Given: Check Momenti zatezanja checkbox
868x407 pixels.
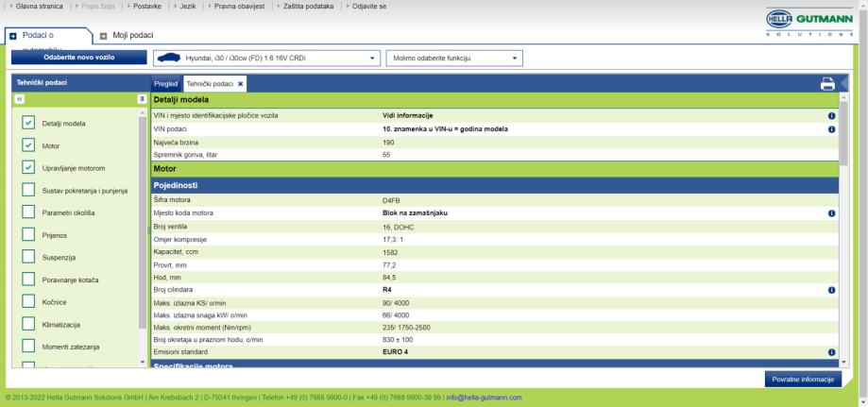Looking at the screenshot, I should coord(28,346).
